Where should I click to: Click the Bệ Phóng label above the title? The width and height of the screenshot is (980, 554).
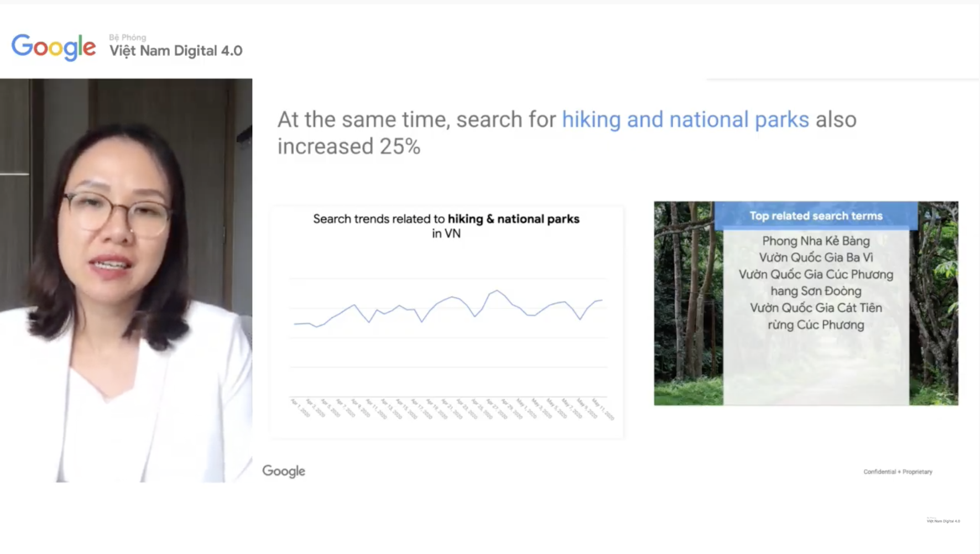128,38
